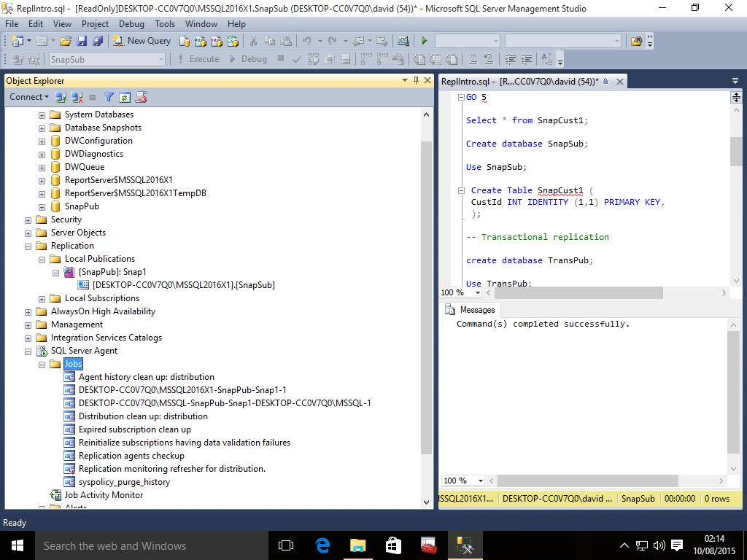Click the Execute query button
Viewport: 747px width, 560px height.
pos(197,59)
